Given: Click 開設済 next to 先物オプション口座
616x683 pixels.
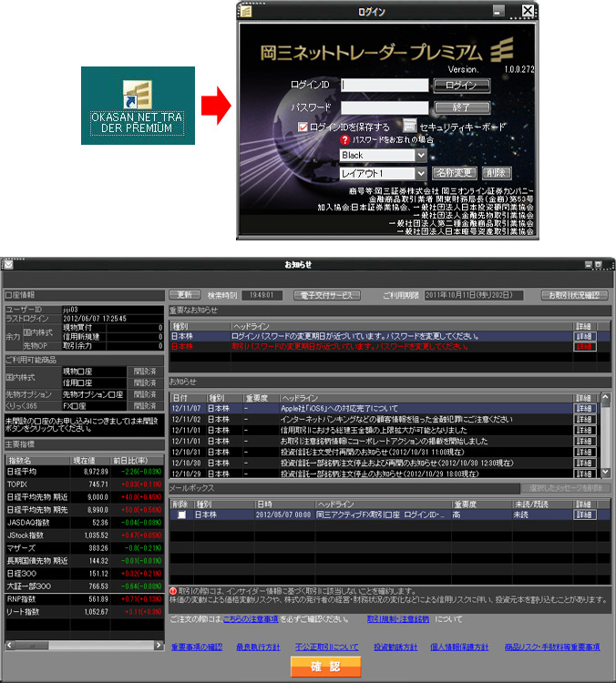Looking at the screenshot, I should tap(145, 394).
